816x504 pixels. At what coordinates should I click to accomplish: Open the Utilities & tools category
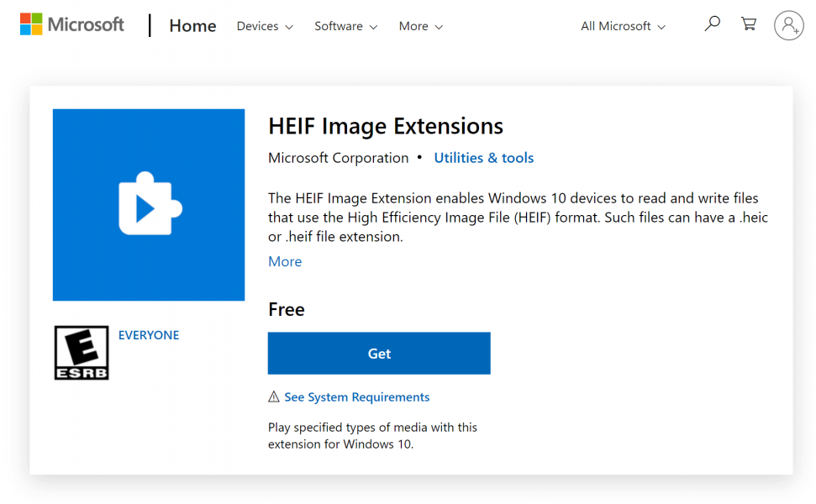tap(483, 158)
